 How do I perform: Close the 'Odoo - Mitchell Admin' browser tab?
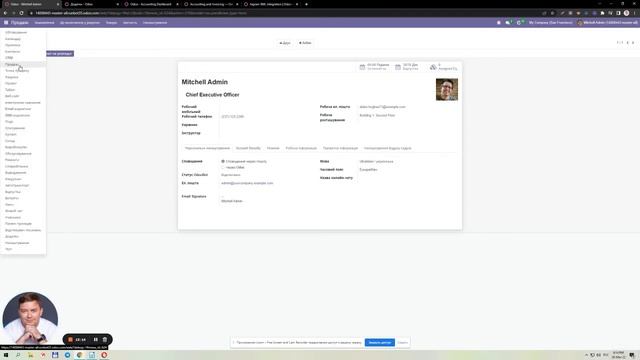[x=58, y=4]
